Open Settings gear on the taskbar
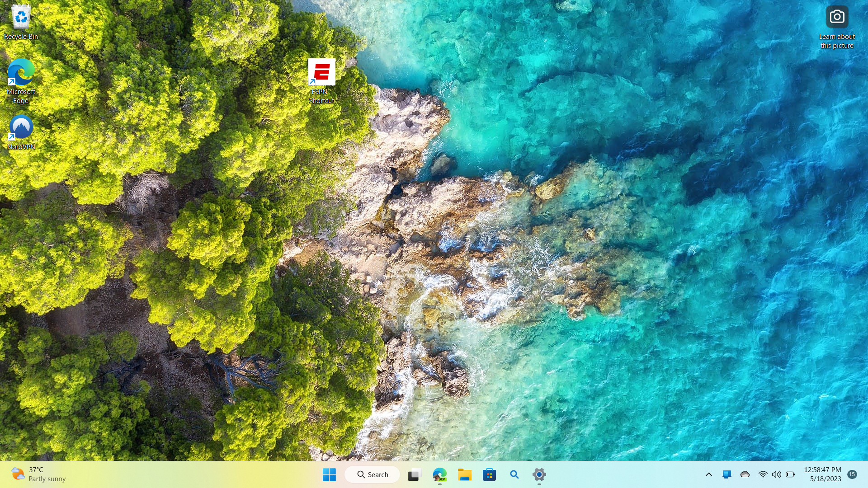868x488 pixels. pos(539,474)
